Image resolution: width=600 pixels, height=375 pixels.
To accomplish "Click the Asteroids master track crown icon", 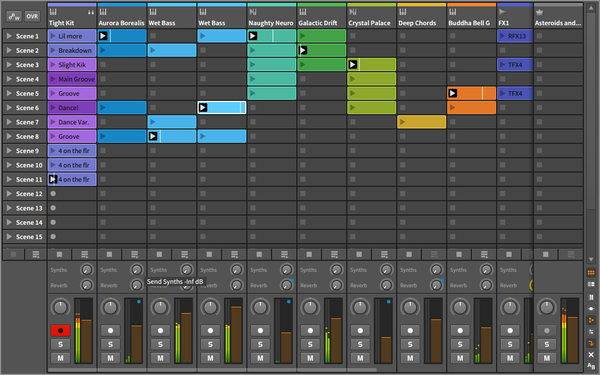I will [539, 12].
